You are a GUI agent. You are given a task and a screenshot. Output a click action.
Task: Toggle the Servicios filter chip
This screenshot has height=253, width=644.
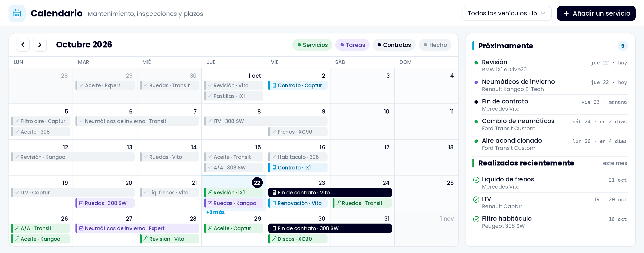click(312, 45)
